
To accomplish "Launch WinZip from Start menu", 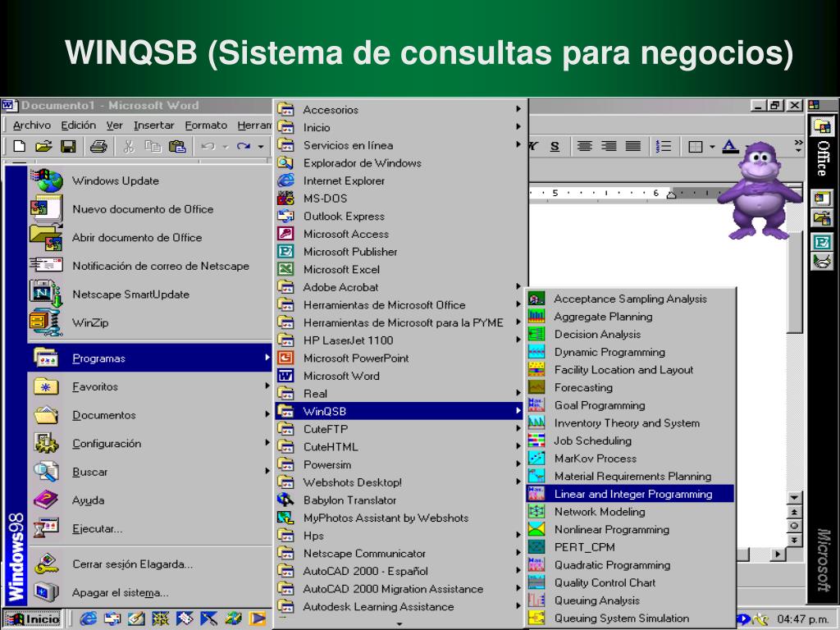I will (x=150, y=322).
